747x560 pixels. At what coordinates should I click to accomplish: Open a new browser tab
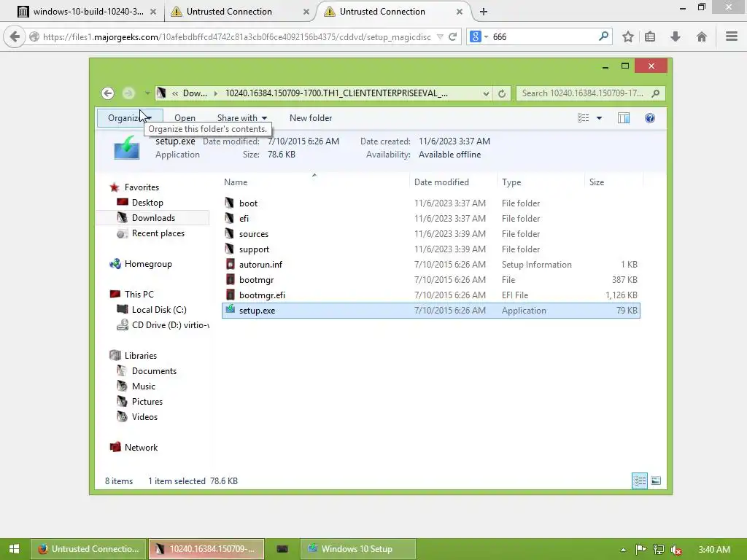point(483,12)
